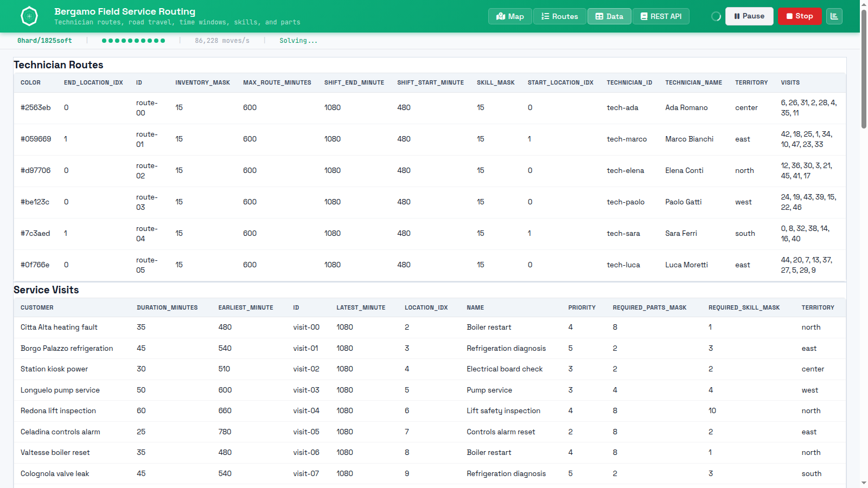The image size is (868, 488).
Task: Click customer Citta Alta heating fault
Action: [x=59, y=328]
